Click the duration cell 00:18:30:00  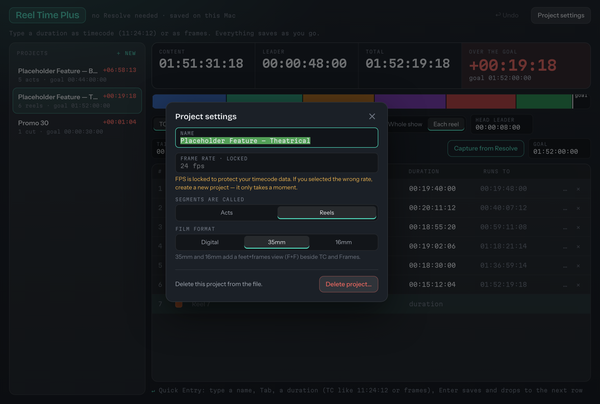tap(432, 265)
